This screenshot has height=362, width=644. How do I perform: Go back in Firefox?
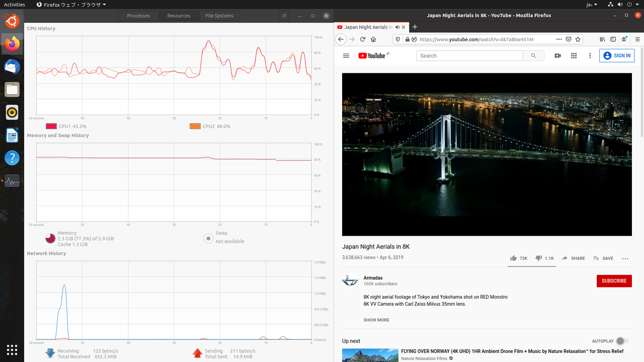341,39
